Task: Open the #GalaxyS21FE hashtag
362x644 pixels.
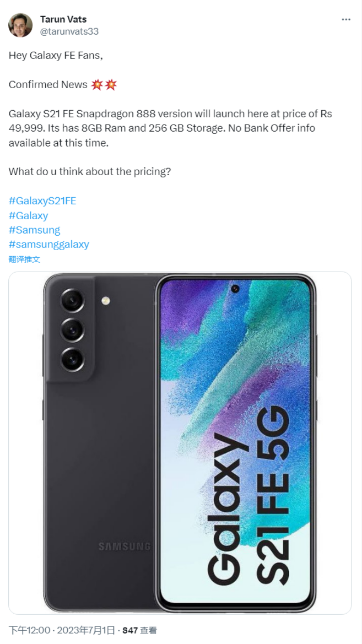Action: (x=42, y=201)
